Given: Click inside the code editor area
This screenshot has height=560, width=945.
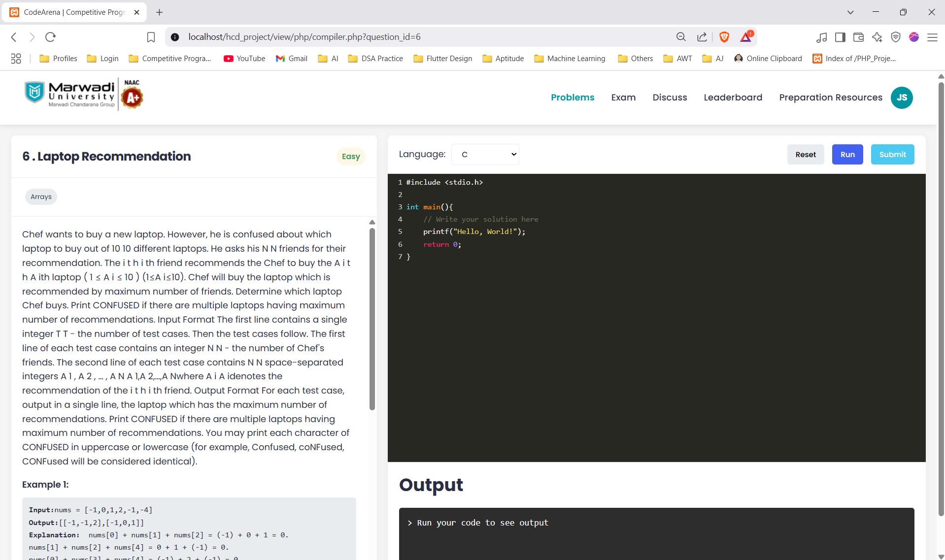Looking at the screenshot, I should click(x=655, y=345).
